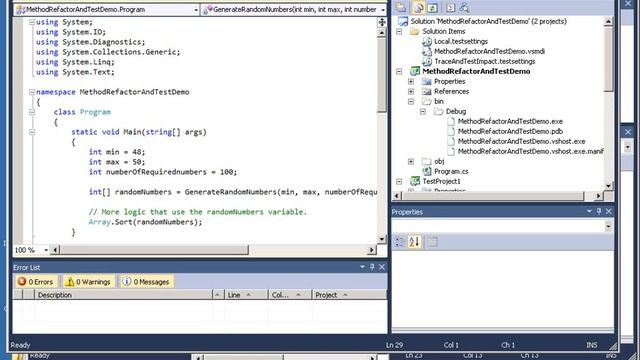This screenshot has height=360, width=640.
Task: Toggle the 0 Messages filter button
Action: (x=147, y=282)
